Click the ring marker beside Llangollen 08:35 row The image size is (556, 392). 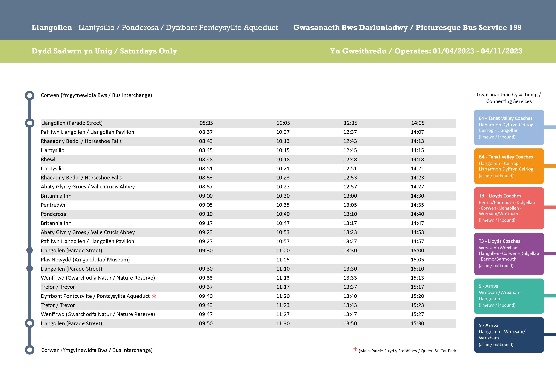[x=30, y=123]
